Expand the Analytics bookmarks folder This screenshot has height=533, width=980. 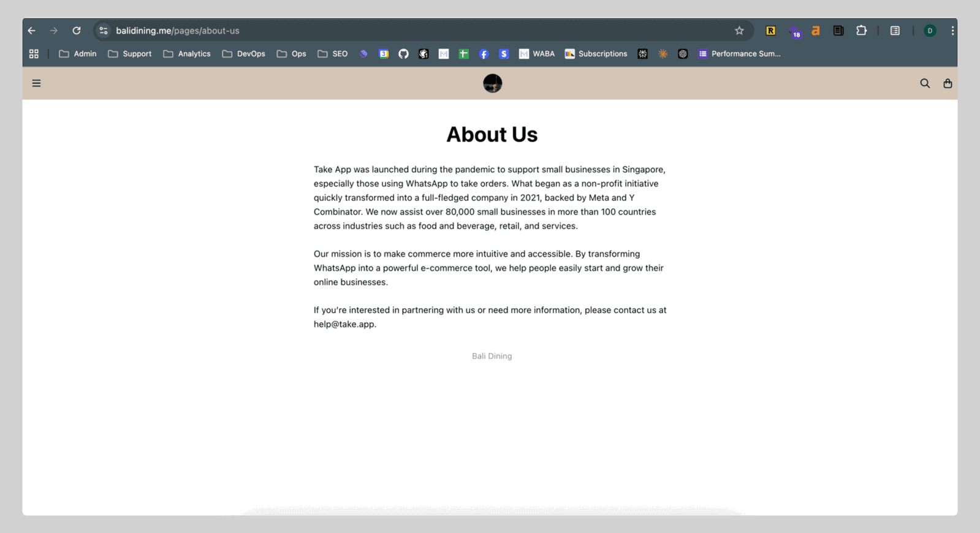click(186, 54)
